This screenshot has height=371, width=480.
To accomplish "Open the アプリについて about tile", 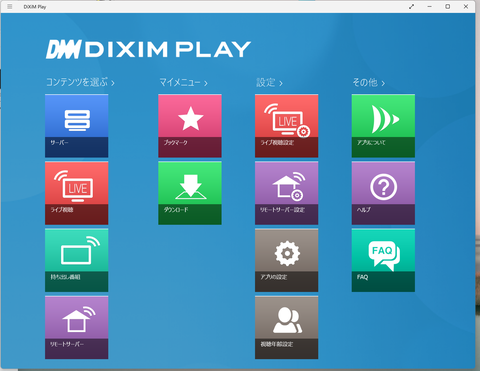I will 383,126.
